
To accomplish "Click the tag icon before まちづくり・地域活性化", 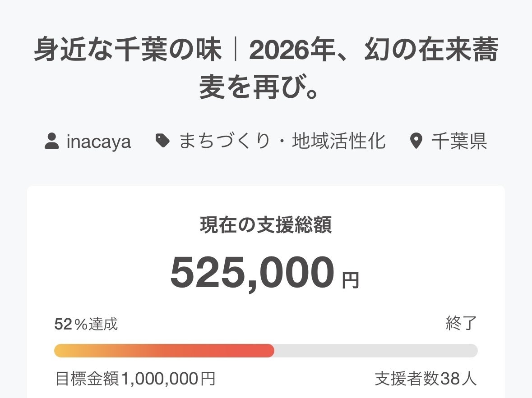I will point(162,141).
